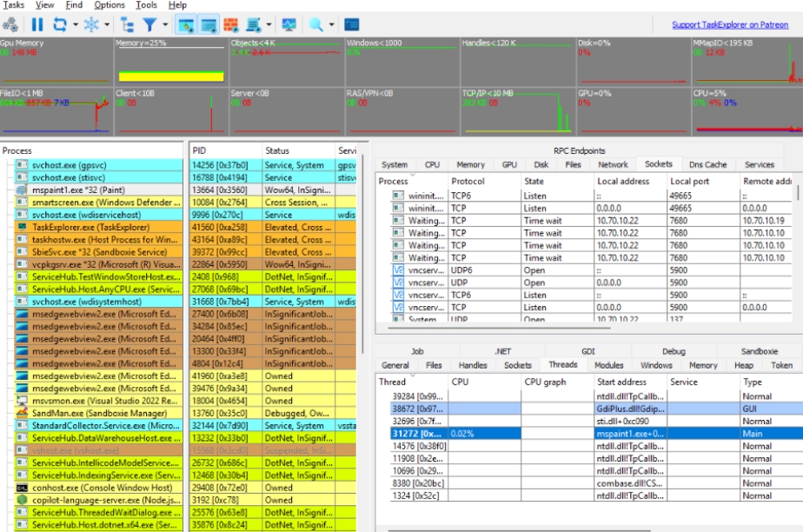
Task: Click the funnel filter icon
Action: pos(149,25)
